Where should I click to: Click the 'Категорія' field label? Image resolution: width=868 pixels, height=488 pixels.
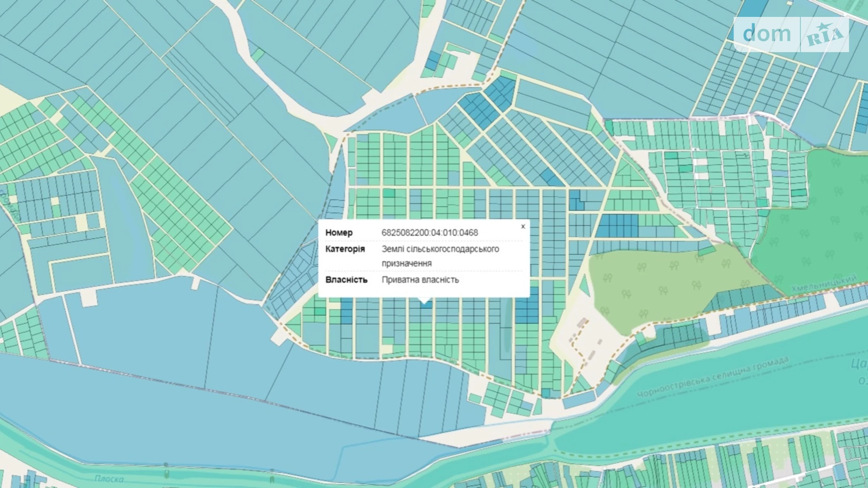pos(345,249)
